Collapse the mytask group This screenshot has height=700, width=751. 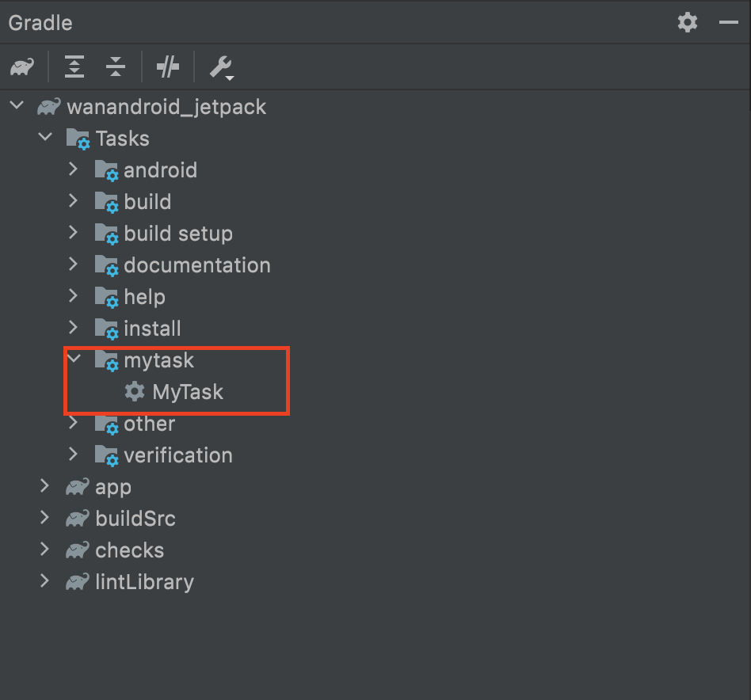point(74,360)
